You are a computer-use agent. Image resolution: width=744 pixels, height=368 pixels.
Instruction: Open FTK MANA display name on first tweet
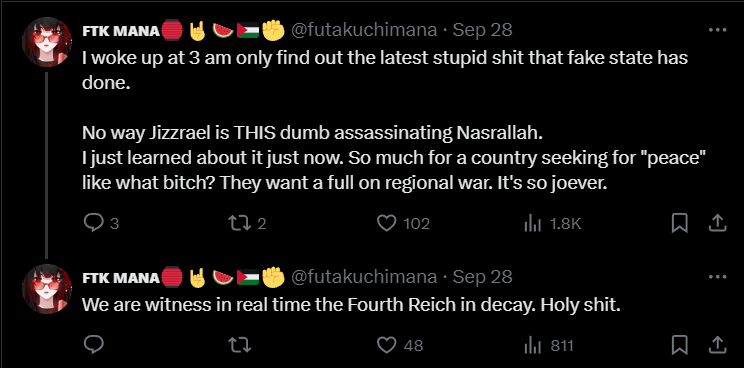pos(121,31)
